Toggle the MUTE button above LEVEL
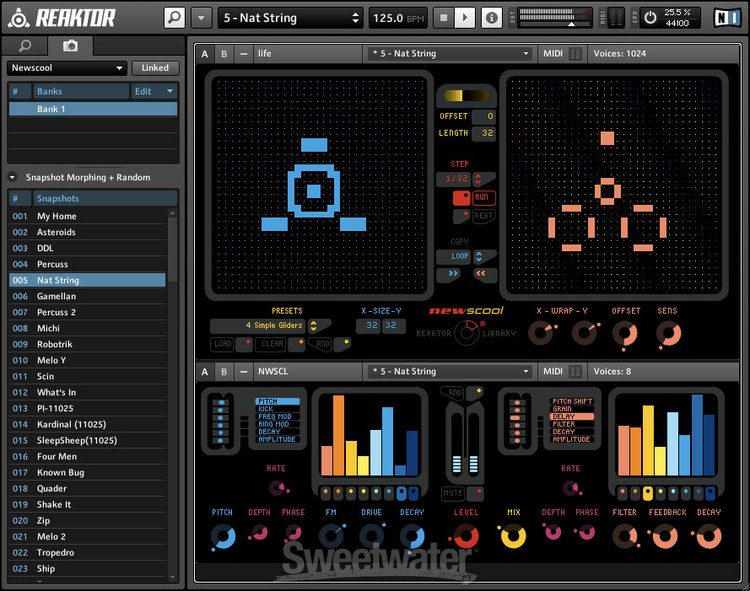This screenshot has width=750, height=591. tap(454, 493)
